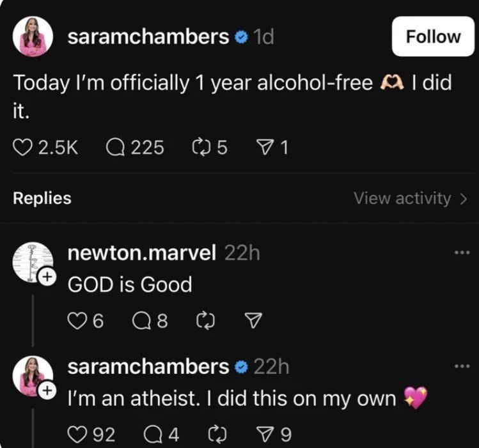Repost the alcohol-free post

[201, 148]
